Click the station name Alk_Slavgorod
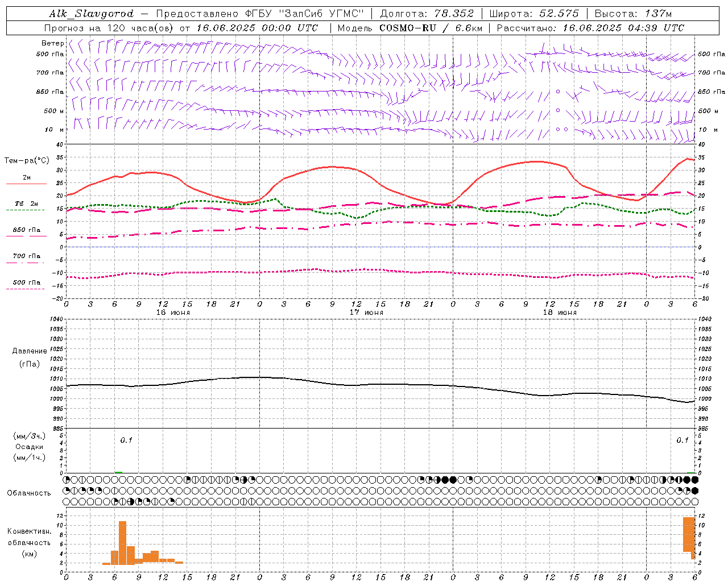 pyautogui.click(x=91, y=14)
